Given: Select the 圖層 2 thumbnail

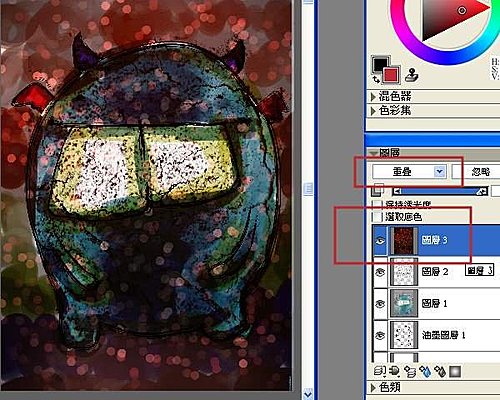Looking at the screenshot, I should 404,272.
